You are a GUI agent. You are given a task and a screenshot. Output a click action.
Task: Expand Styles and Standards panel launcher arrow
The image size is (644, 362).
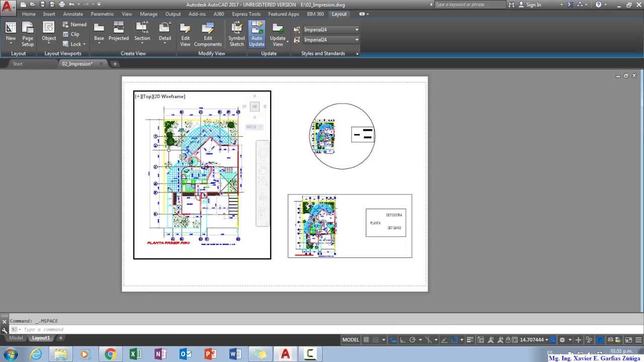point(357,54)
